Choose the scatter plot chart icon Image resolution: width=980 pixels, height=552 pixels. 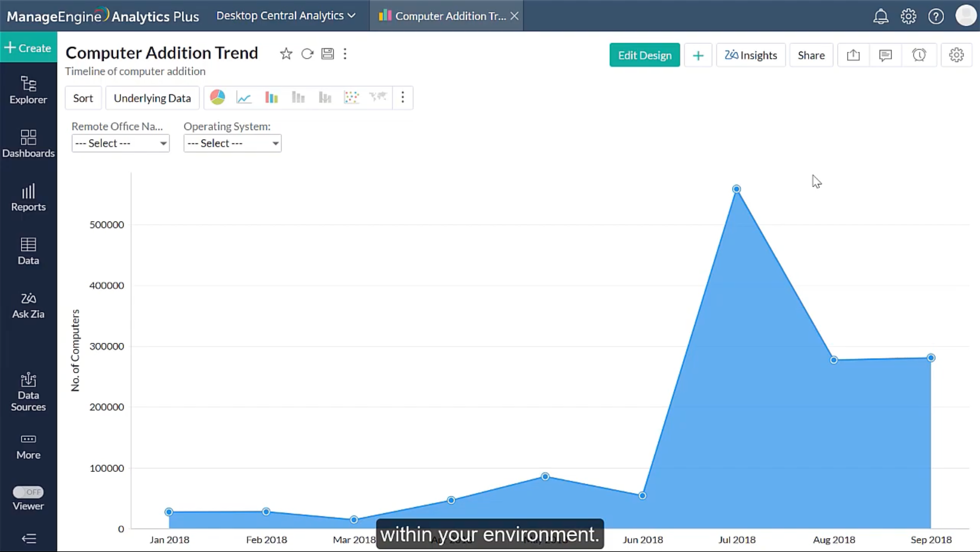351,98
